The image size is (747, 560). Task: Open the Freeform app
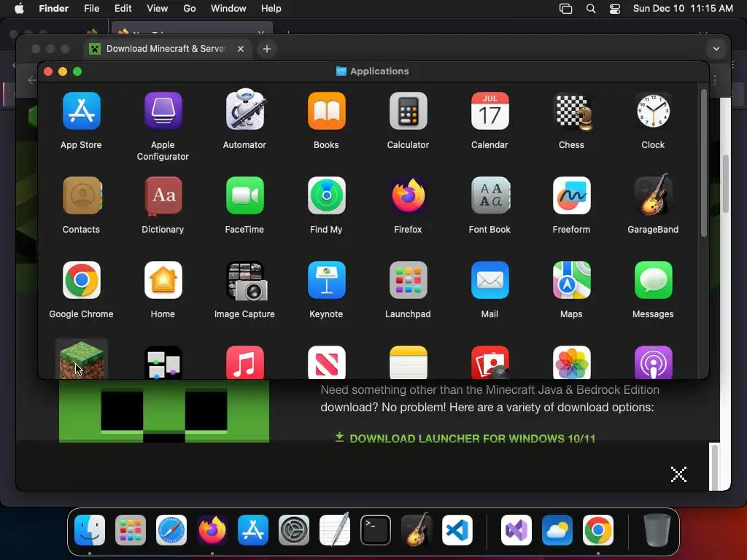(x=572, y=195)
